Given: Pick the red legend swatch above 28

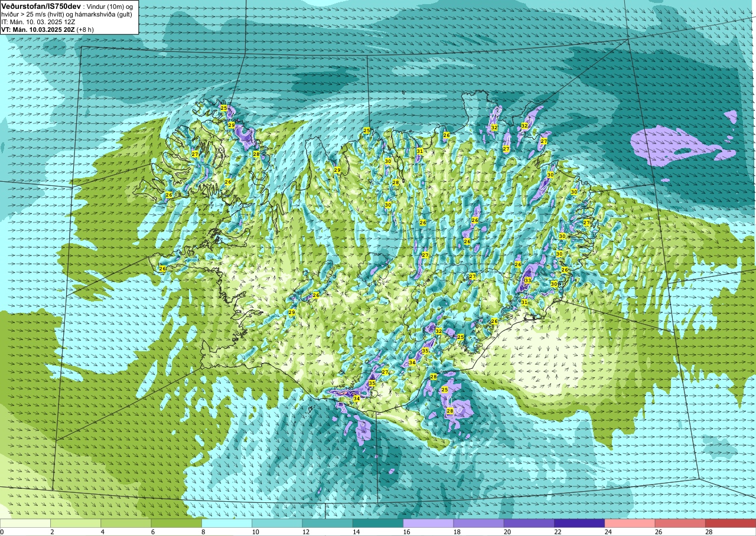Looking at the screenshot, I should (x=731, y=523).
